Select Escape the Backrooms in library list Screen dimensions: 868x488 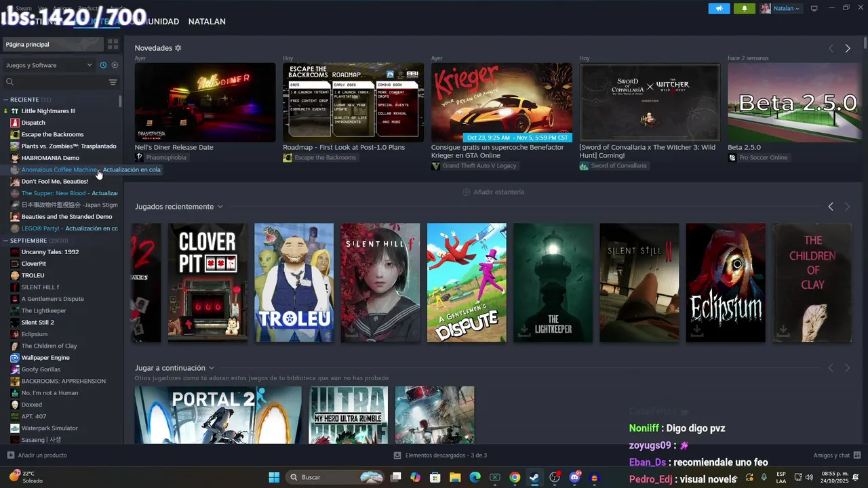click(52, 134)
